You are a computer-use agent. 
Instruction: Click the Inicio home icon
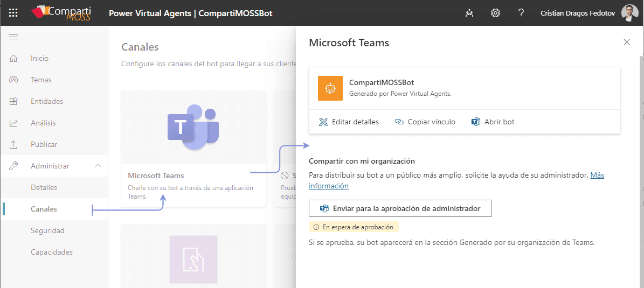pos(13,58)
